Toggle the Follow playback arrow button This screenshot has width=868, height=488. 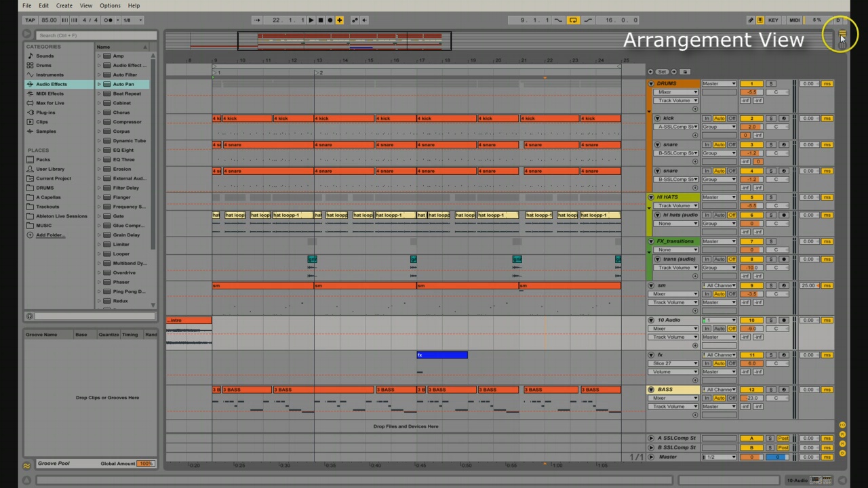257,20
